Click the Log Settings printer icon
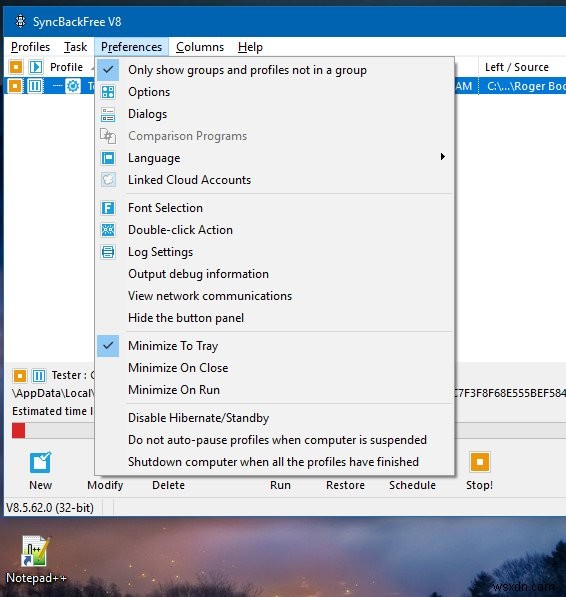Image resolution: width=566 pixels, height=597 pixels. point(108,252)
